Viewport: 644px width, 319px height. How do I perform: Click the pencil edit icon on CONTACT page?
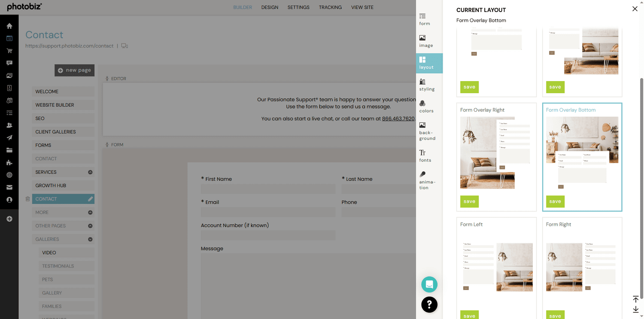click(90, 199)
